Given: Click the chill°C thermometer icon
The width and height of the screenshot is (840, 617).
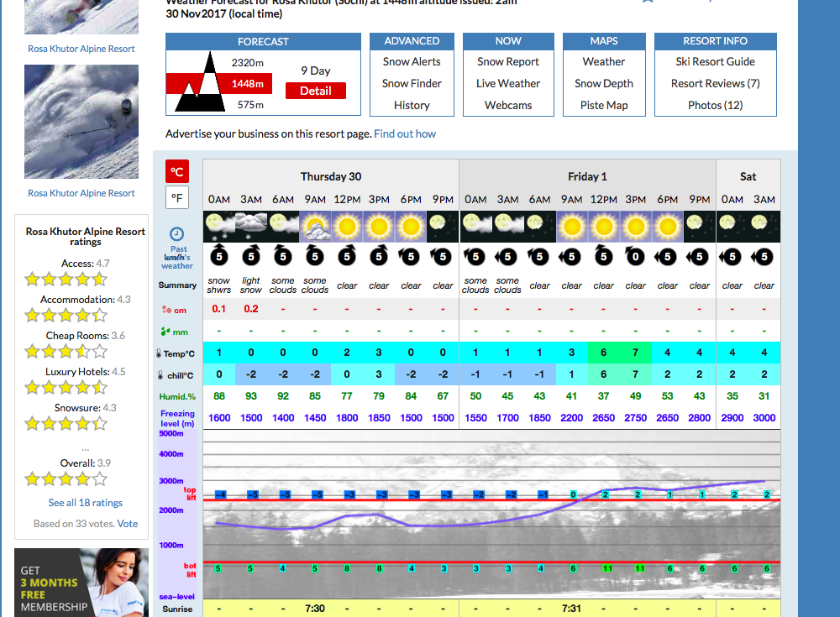Looking at the screenshot, I should tap(160, 375).
